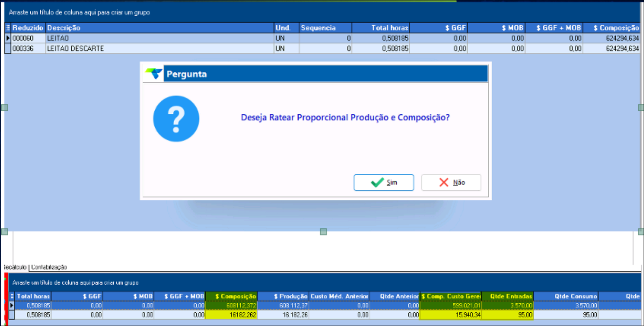Open the upper grid column chooser icon
Viewport: 644px width, 326px height.
(x=8, y=28)
